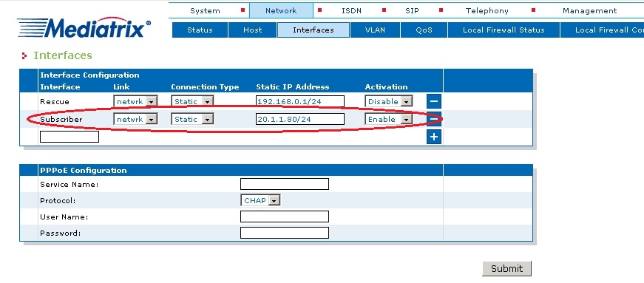Click Subscriber Static IP Address field
The width and height of the screenshot is (644, 283).
tap(300, 119)
